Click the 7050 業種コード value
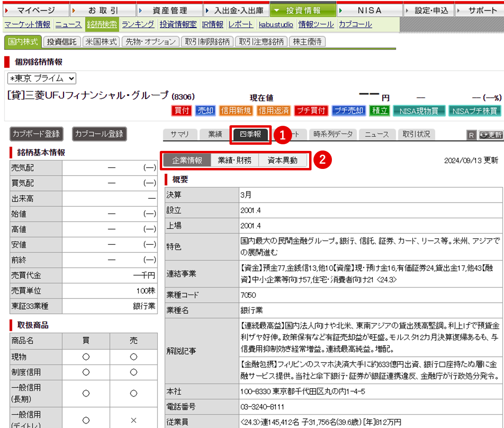 coord(248,295)
